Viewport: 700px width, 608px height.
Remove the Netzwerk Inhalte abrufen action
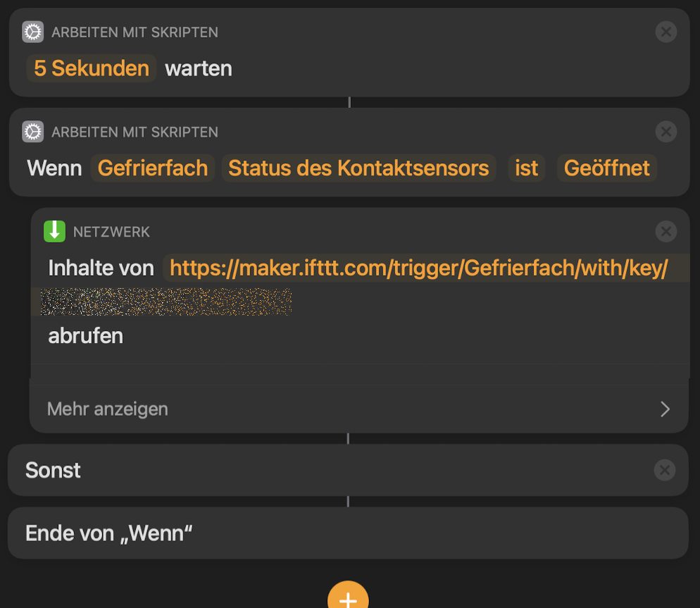(665, 231)
